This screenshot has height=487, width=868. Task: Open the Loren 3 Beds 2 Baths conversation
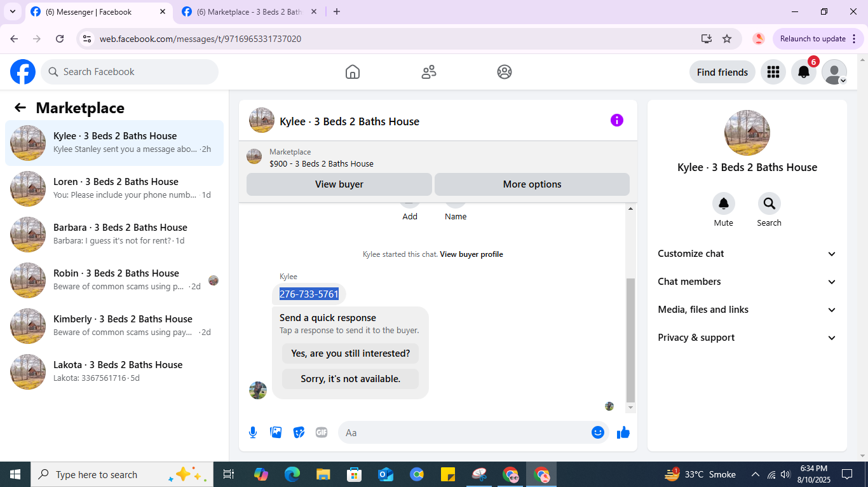(114, 189)
